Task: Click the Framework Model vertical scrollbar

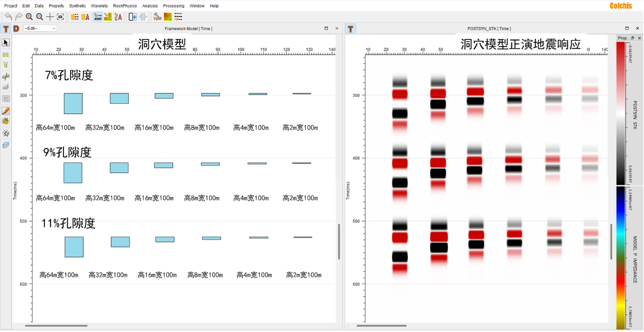Action: point(339,242)
